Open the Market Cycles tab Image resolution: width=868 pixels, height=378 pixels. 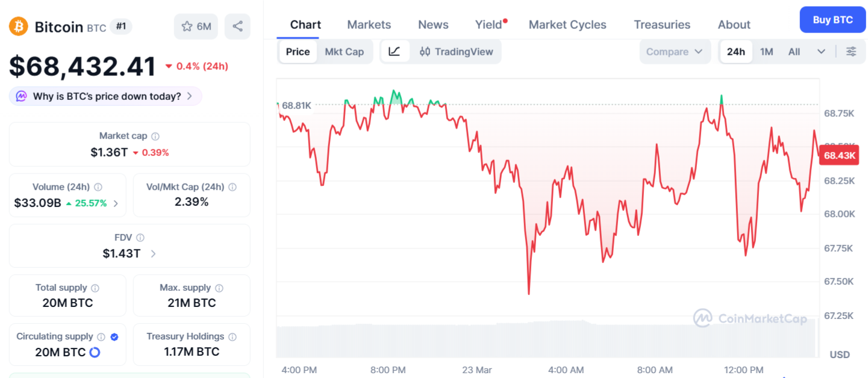click(x=567, y=24)
